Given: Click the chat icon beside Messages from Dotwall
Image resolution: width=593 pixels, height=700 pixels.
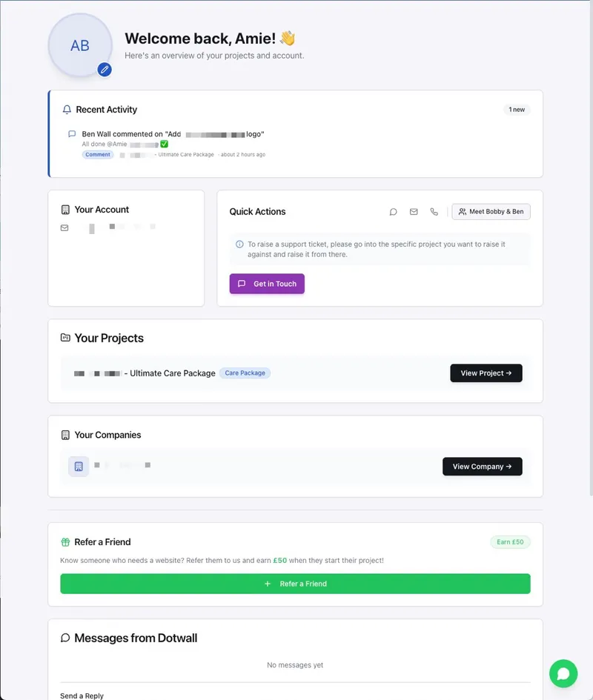Looking at the screenshot, I should coord(65,637).
